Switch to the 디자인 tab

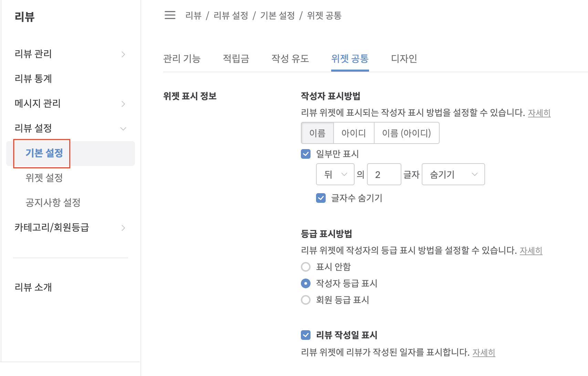pos(404,59)
